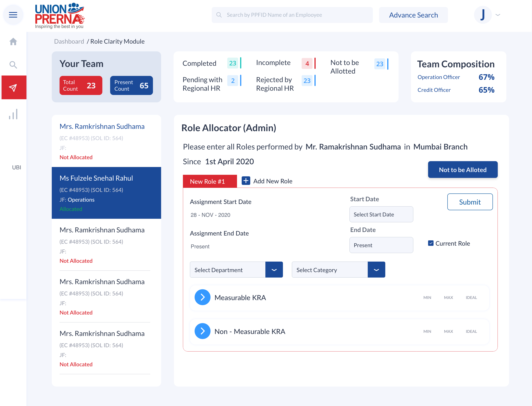The height and width of the screenshot is (406, 532).
Task: Click the home icon in sidebar
Action: pyautogui.click(x=13, y=42)
